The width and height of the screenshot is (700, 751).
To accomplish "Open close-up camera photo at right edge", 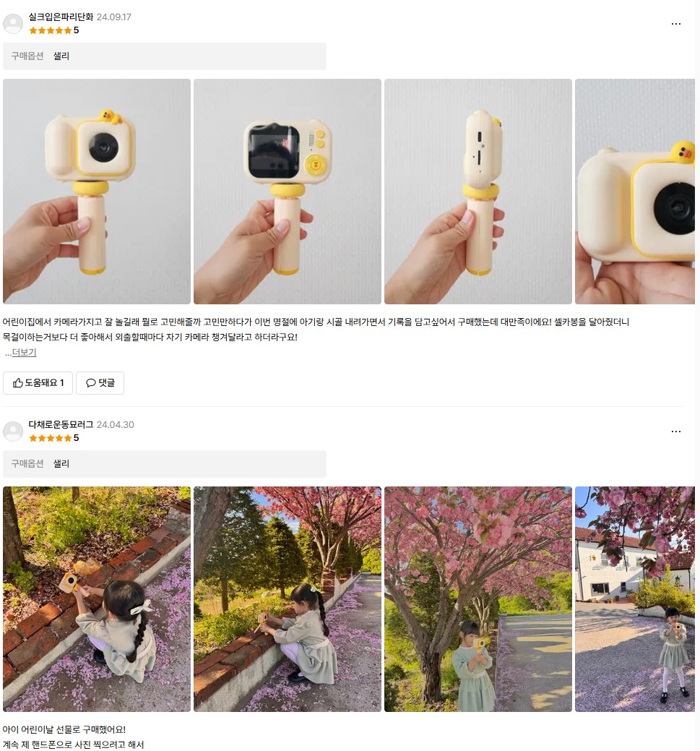I will tap(635, 192).
